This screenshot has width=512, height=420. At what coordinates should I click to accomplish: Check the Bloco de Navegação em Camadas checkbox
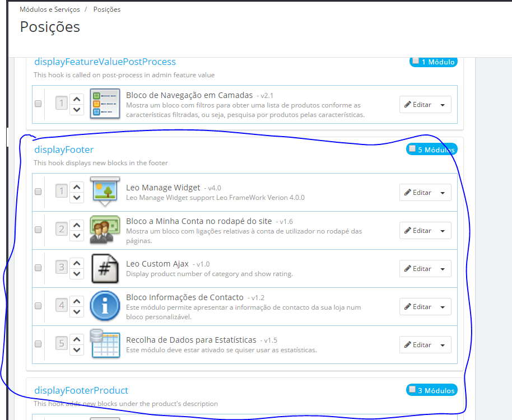(38, 104)
